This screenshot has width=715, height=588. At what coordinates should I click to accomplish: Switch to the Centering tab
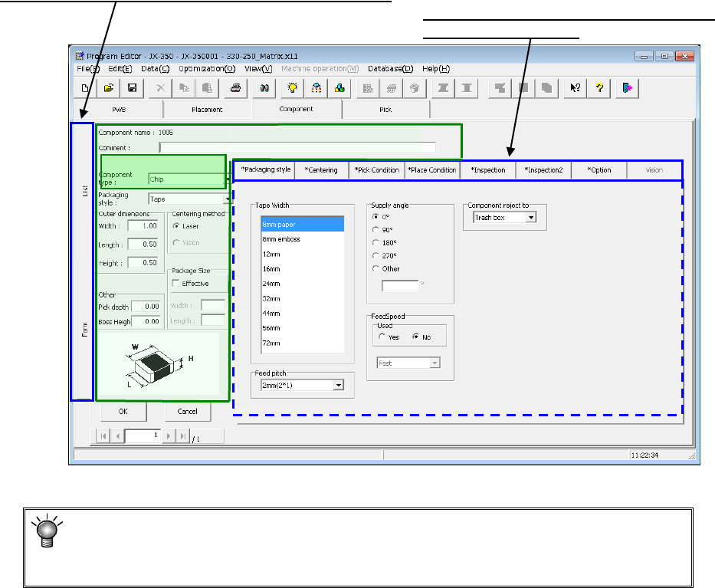click(x=322, y=170)
